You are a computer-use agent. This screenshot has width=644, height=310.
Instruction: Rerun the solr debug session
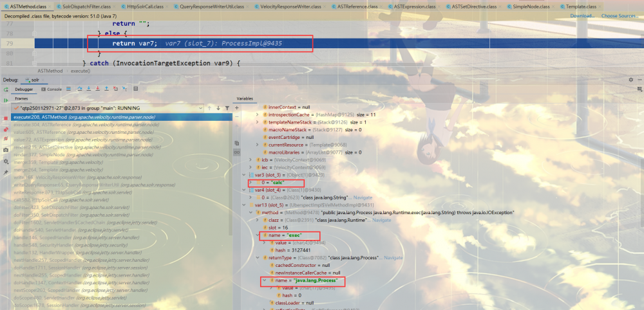[6, 89]
